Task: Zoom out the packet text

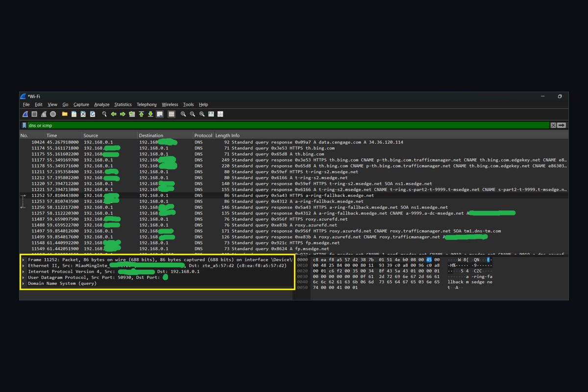Action: [x=193, y=114]
